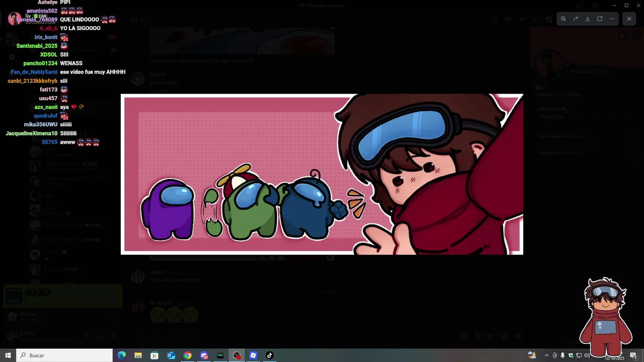The width and height of the screenshot is (644, 362).
Task: Open File Explorer from taskbar
Action: pyautogui.click(x=138, y=355)
